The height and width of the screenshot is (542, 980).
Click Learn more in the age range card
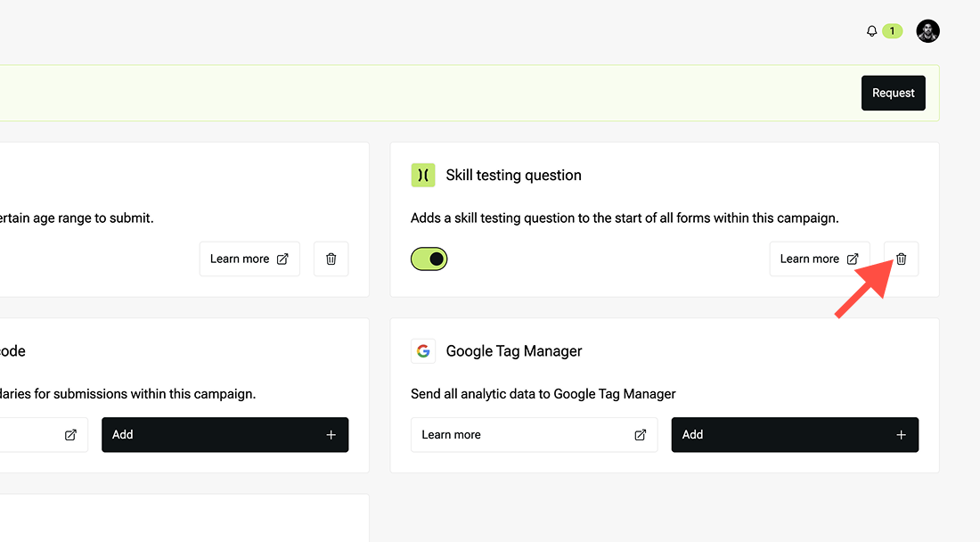click(240, 259)
